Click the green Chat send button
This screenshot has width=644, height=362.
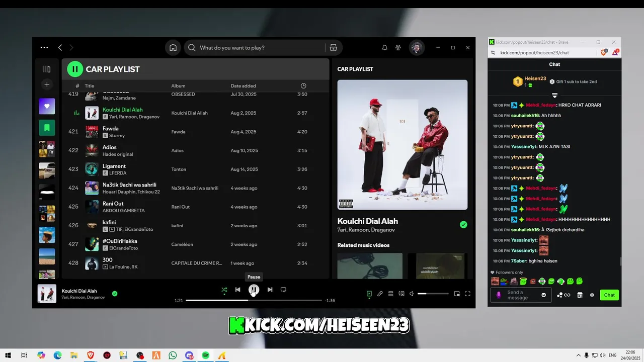coord(609,295)
